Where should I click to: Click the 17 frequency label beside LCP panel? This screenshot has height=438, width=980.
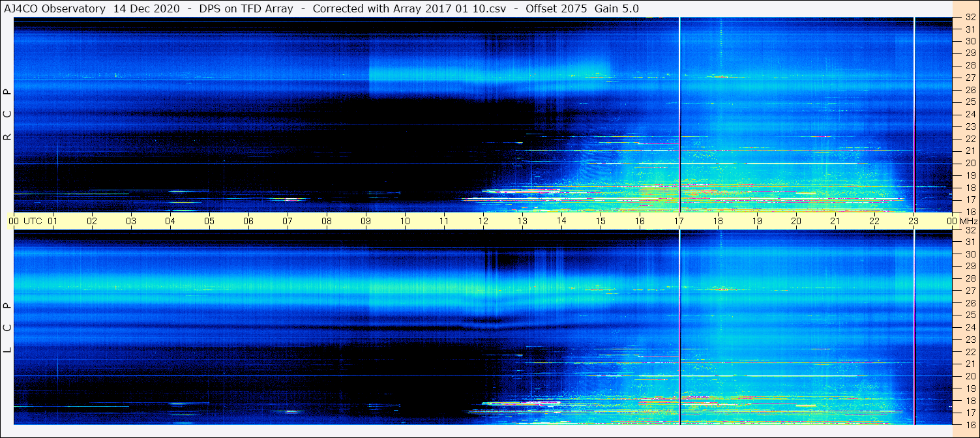coord(970,413)
